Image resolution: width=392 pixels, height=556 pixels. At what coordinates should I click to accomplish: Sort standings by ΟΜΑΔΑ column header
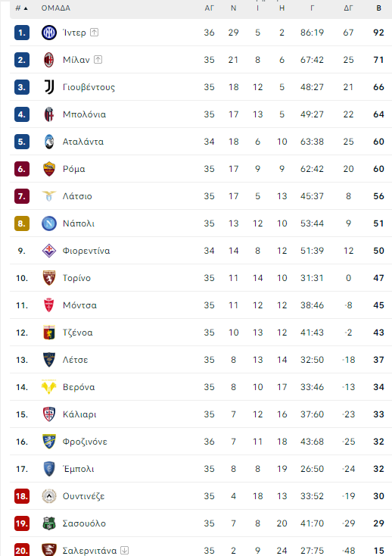tap(55, 8)
